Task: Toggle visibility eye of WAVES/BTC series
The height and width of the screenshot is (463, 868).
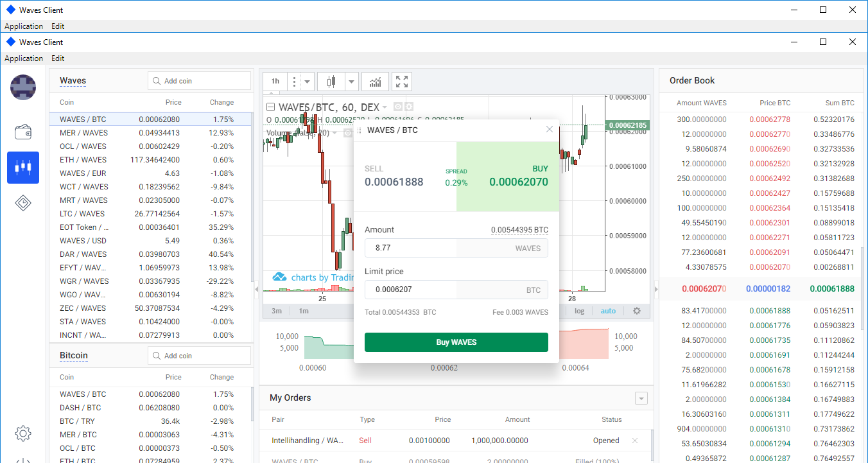Action: pos(397,107)
